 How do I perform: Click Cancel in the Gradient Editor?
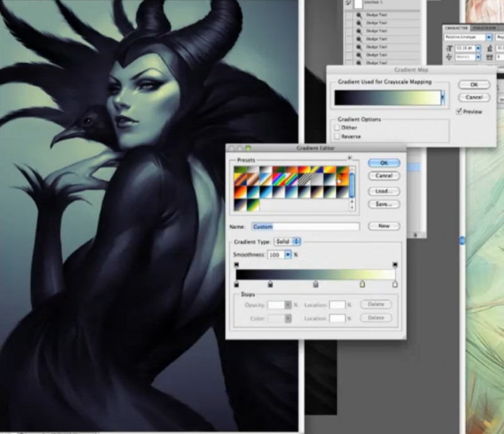[384, 176]
